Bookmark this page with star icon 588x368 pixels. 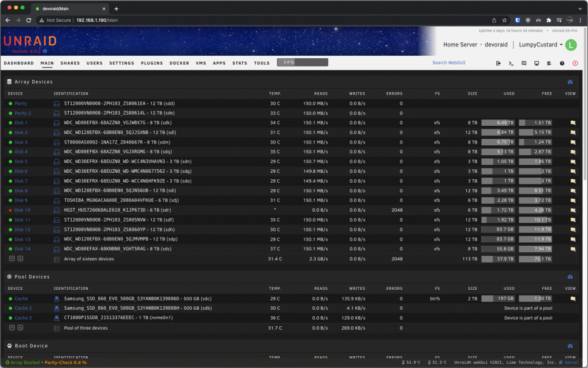click(x=505, y=20)
